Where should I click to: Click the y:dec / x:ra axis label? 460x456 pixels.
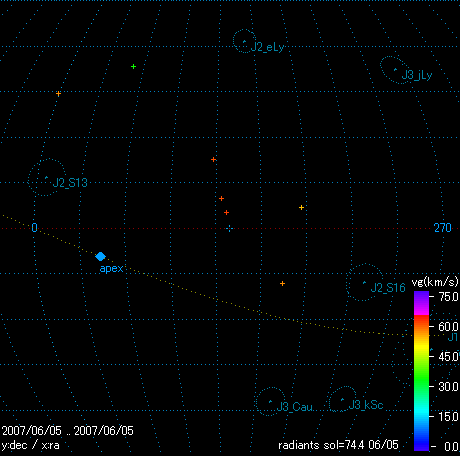(x=30, y=445)
